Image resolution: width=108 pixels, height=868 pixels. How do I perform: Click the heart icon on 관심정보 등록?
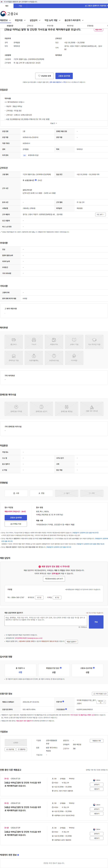click(x=39, y=76)
